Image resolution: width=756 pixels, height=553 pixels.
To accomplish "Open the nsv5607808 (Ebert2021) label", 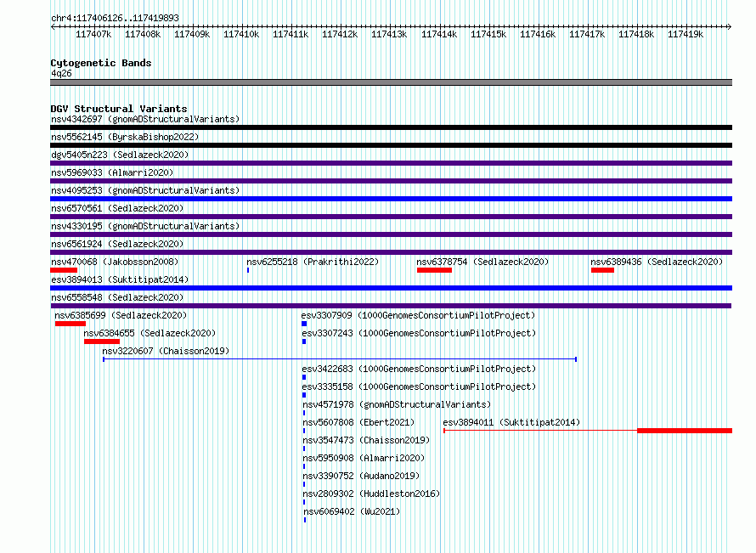I will [x=358, y=422].
